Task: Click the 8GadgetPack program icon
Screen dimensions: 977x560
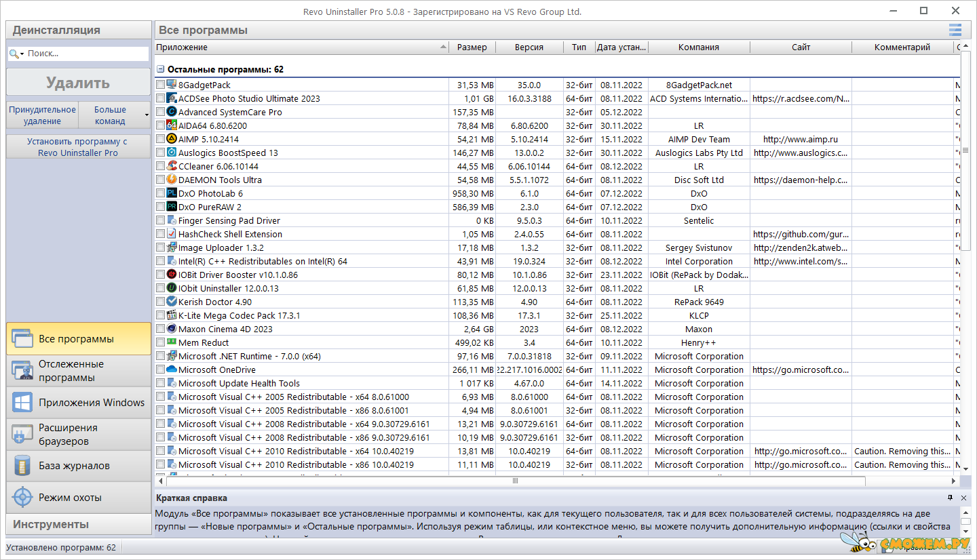Action: (x=172, y=85)
